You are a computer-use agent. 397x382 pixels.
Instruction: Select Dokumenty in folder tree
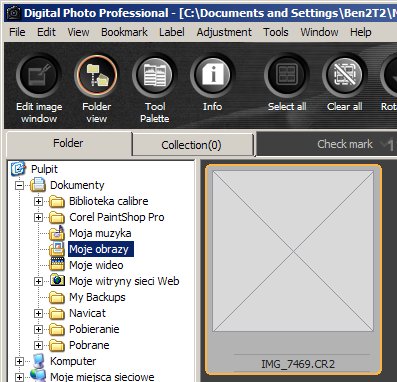point(77,185)
